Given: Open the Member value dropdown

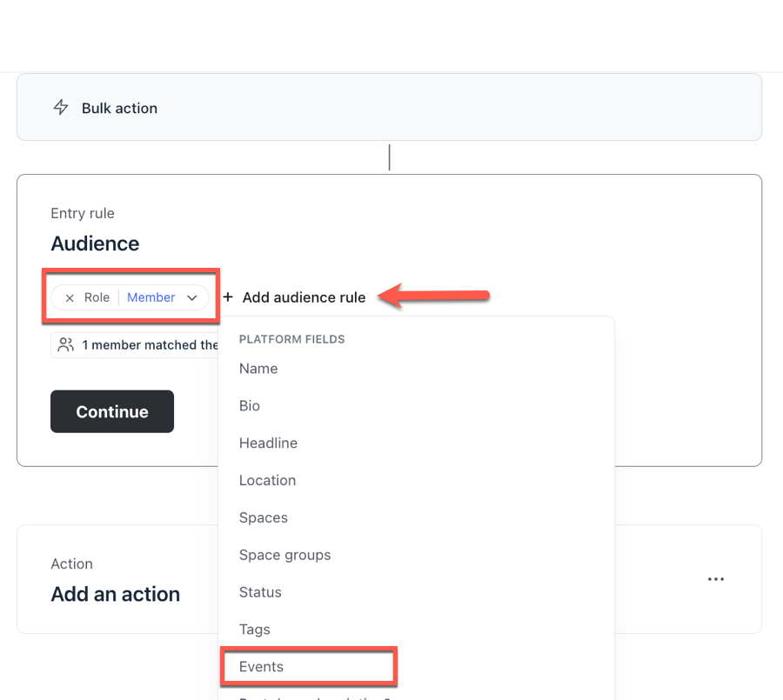Looking at the screenshot, I should point(151,297).
